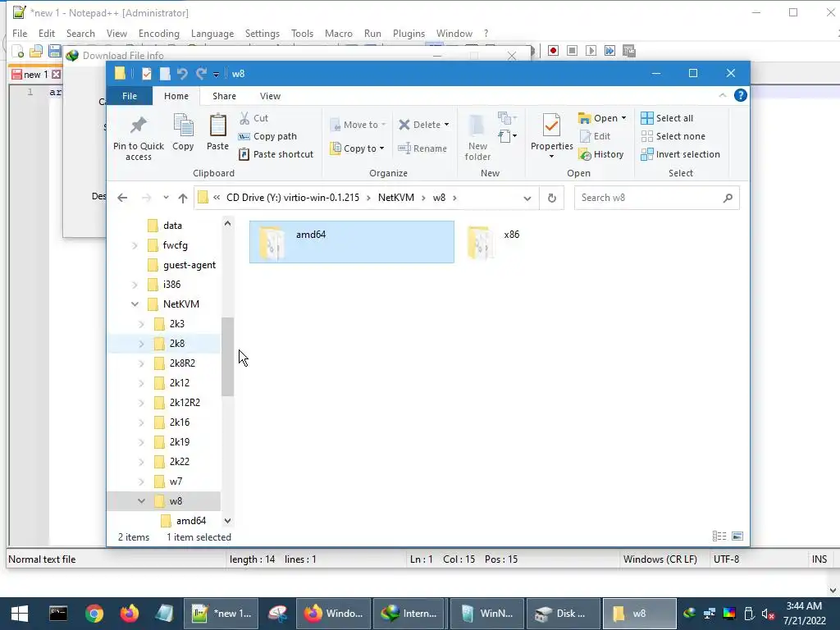Switch to Disk... taskbar window
This screenshot has width=840, height=630.
click(x=563, y=614)
